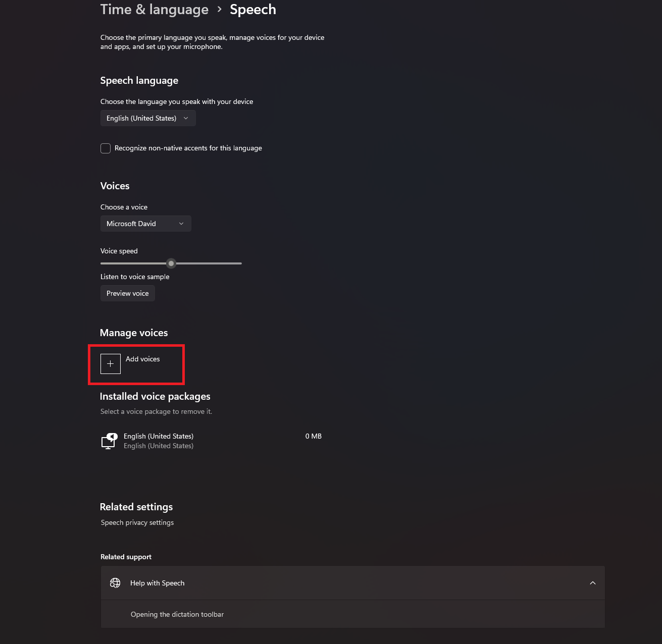Image resolution: width=662 pixels, height=644 pixels.
Task: Click the Voice speed slider handle
Action: (x=171, y=263)
